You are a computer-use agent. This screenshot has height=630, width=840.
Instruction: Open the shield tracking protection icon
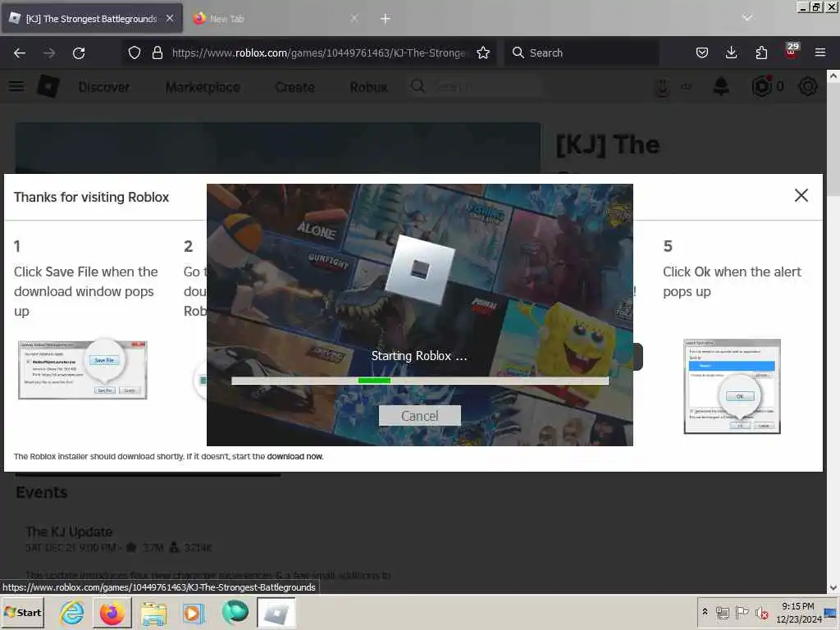point(135,52)
